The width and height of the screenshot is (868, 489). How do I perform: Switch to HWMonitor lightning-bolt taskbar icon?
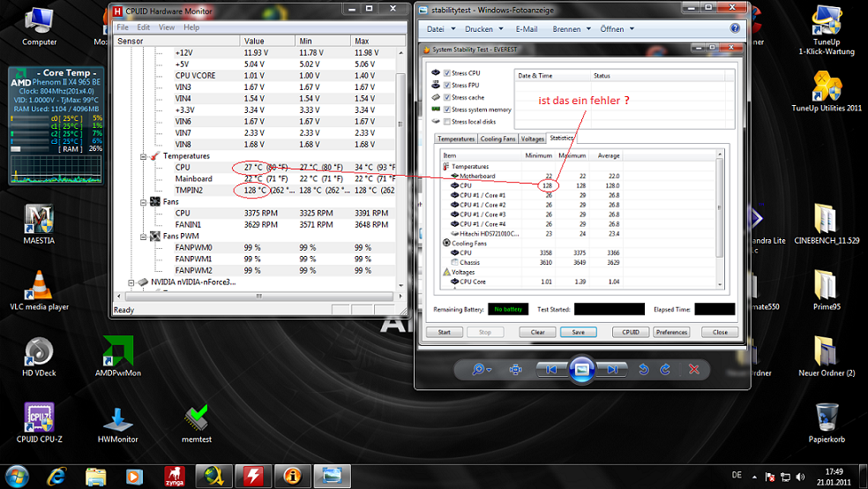pyautogui.click(x=253, y=477)
